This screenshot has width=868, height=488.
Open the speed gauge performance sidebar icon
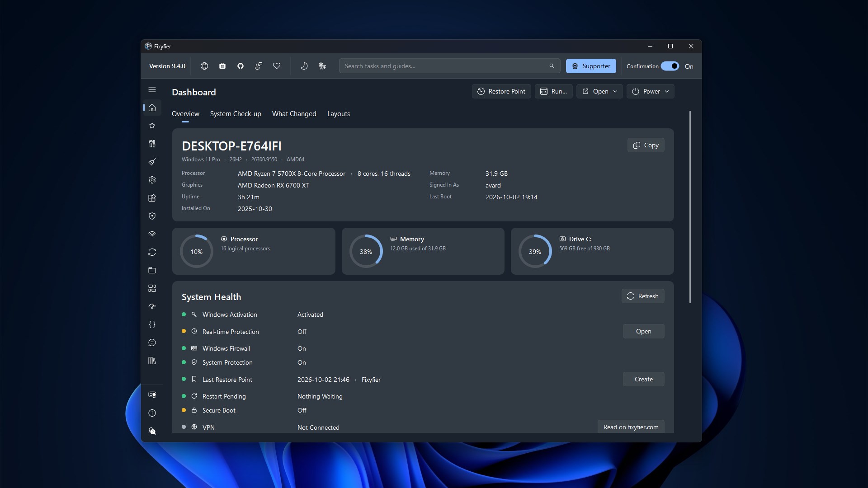coord(152,306)
